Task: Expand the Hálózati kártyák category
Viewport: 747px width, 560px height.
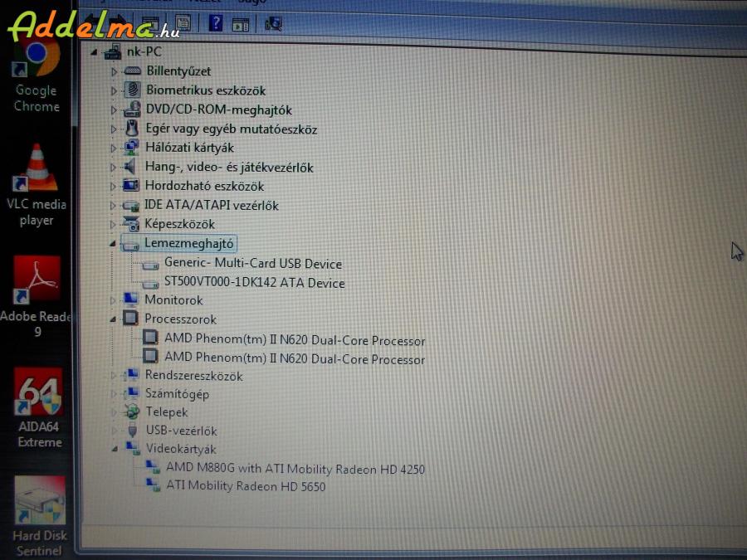Action: [x=115, y=148]
